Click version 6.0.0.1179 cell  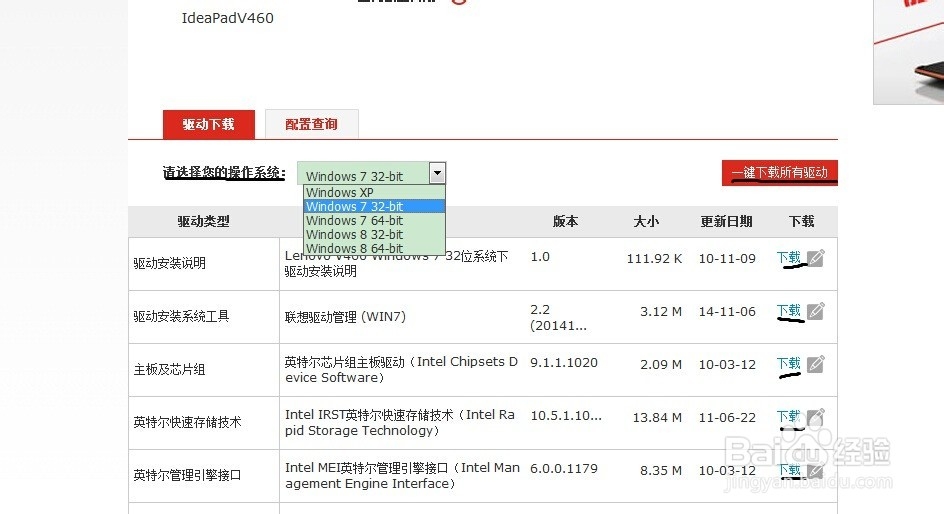click(564, 468)
